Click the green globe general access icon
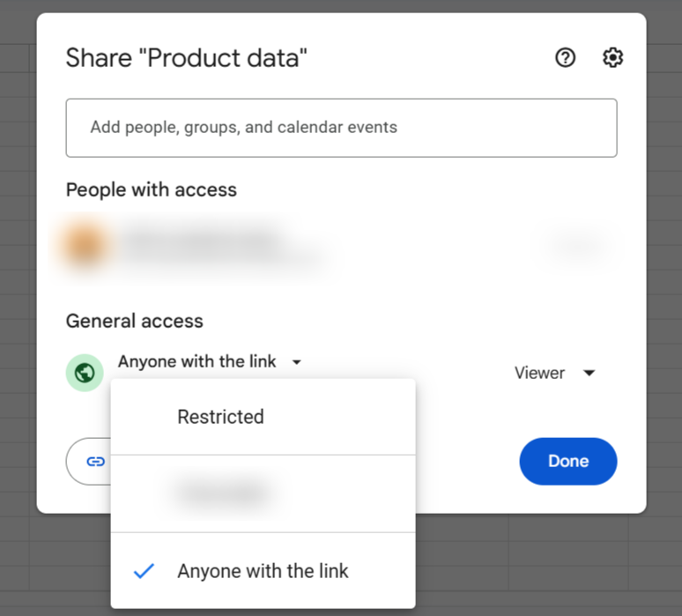The width and height of the screenshot is (682, 616). tap(85, 373)
